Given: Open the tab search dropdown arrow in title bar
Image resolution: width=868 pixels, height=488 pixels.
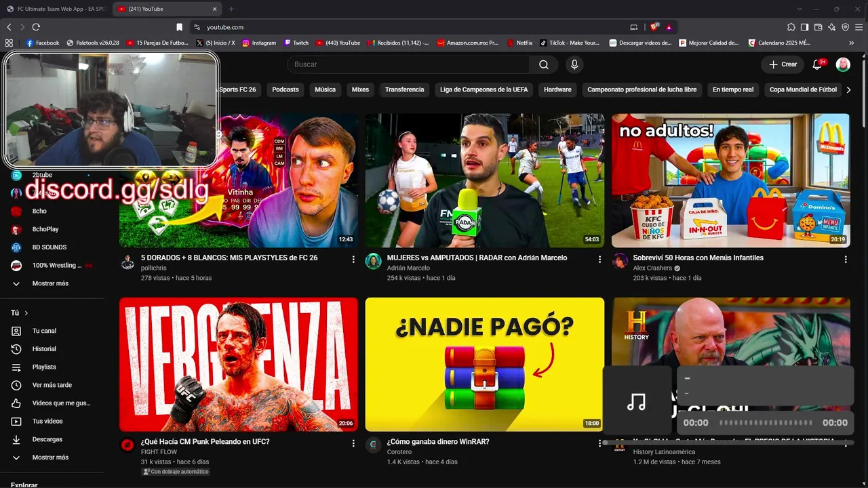Looking at the screenshot, I should [x=800, y=9].
